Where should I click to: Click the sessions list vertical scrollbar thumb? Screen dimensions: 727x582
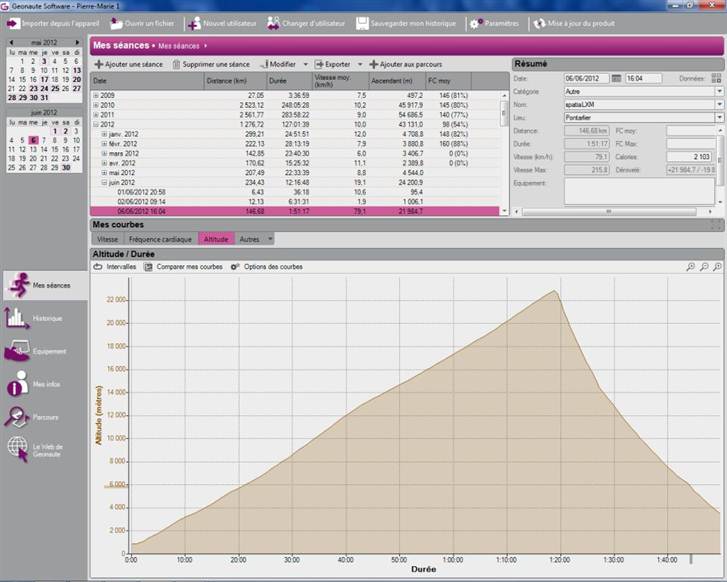pos(504,113)
